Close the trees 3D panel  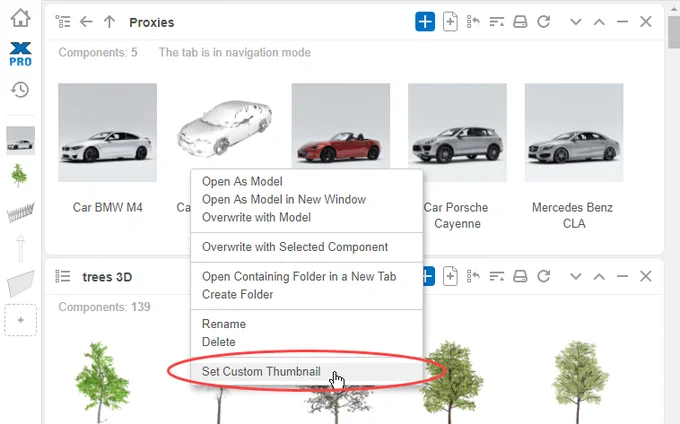point(646,276)
